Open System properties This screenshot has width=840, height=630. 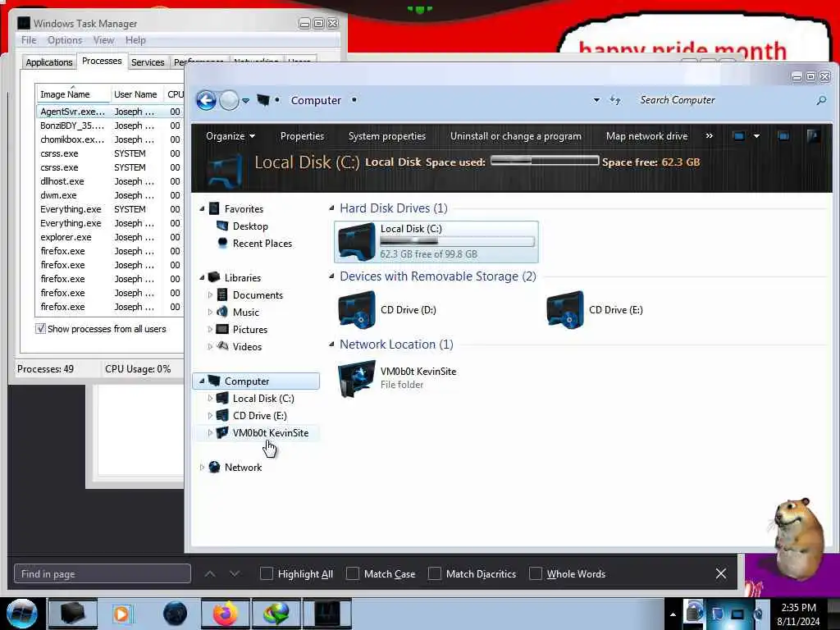387,136
